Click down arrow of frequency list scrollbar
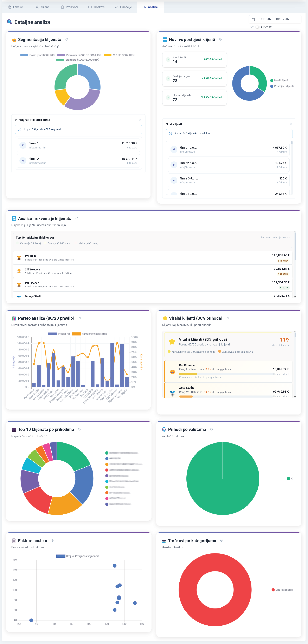 [x=295, y=297]
